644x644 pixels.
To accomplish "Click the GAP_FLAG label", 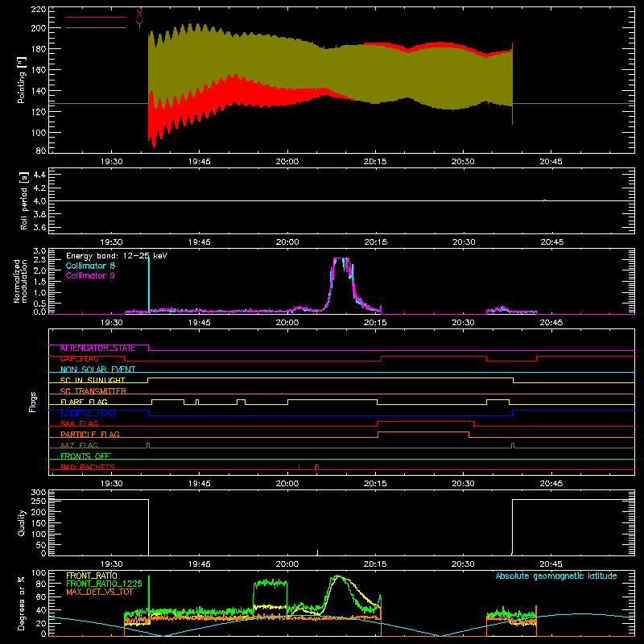I will click(x=79, y=359).
